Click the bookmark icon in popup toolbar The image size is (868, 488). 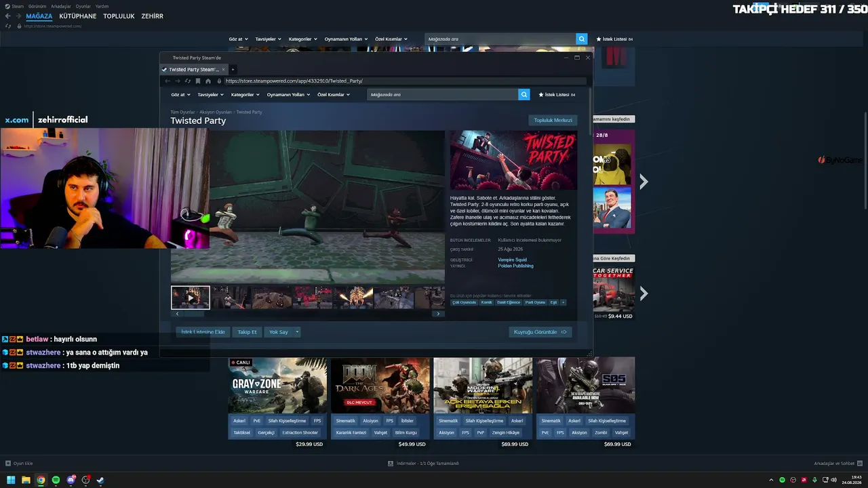(x=198, y=81)
